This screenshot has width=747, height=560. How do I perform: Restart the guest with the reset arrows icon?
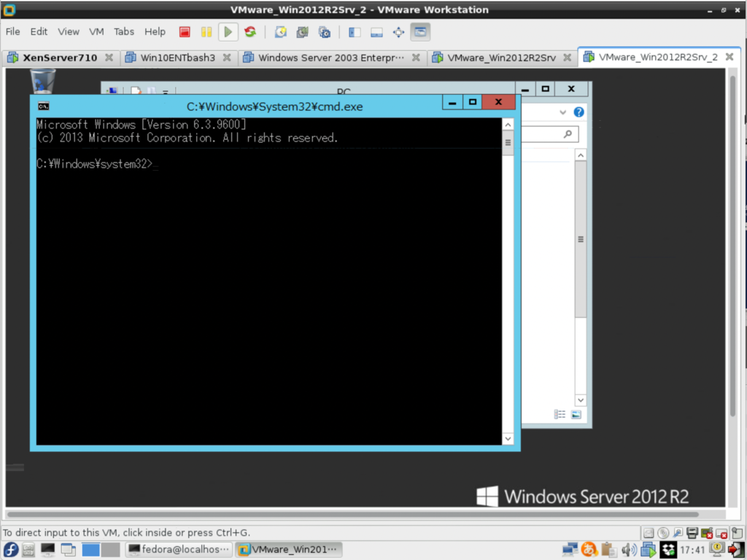coord(250,32)
